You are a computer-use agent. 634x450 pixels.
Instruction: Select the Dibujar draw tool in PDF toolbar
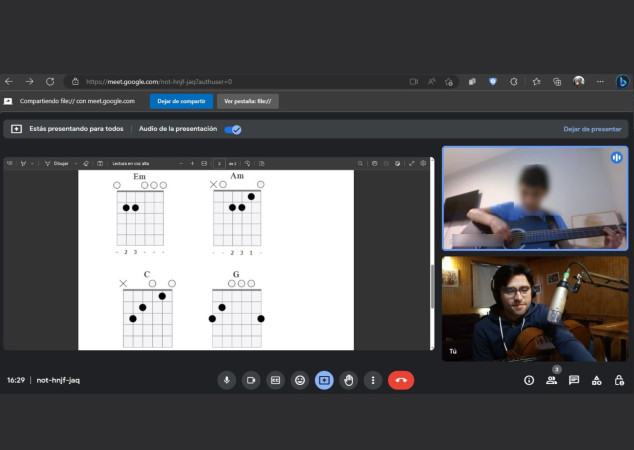(57, 163)
